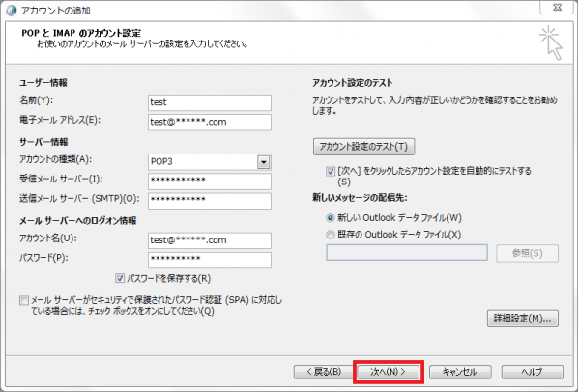
Task: Toggle パスワードを保存する(R) checkbox
Action: coord(120,278)
